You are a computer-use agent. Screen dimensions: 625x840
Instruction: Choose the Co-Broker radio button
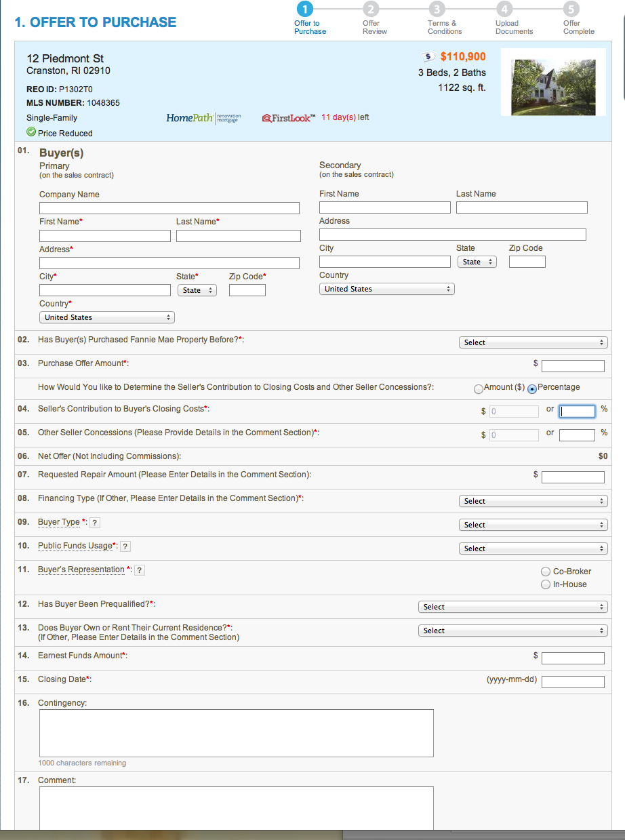pyautogui.click(x=546, y=572)
